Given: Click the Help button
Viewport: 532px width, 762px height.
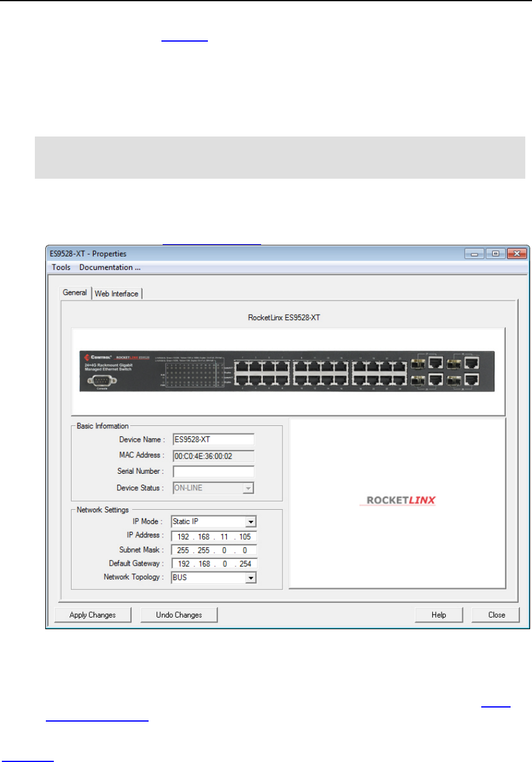Looking at the screenshot, I should coord(438,614).
